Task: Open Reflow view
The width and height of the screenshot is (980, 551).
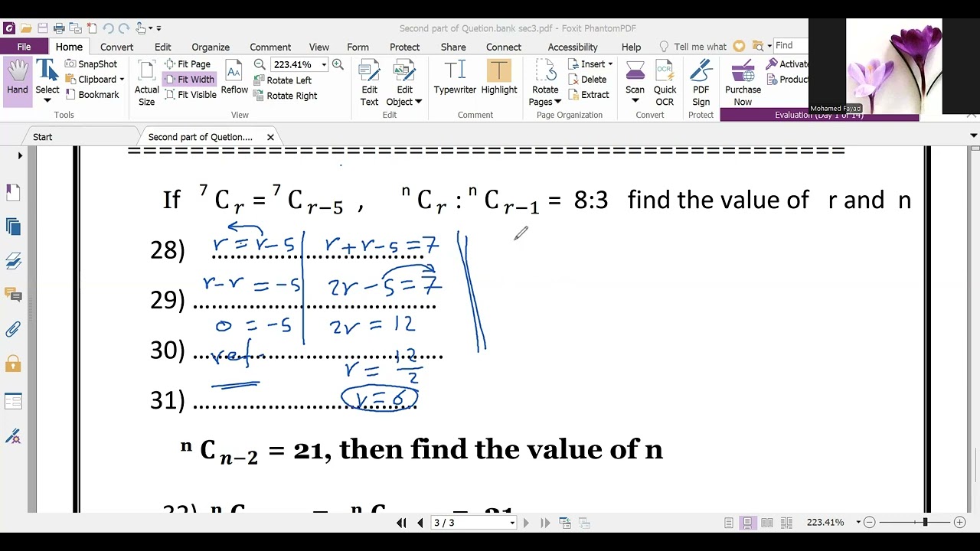Action: coord(234,78)
